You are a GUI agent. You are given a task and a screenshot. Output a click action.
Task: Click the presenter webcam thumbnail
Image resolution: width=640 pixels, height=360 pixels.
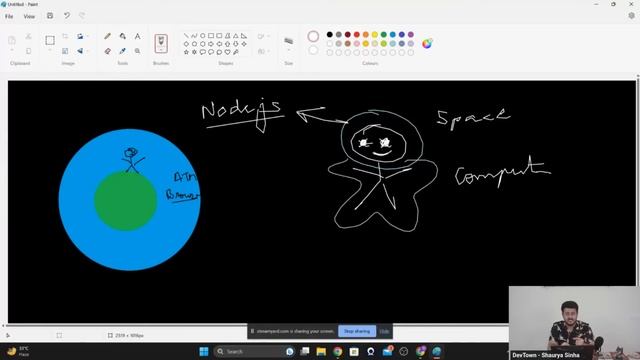click(574, 322)
